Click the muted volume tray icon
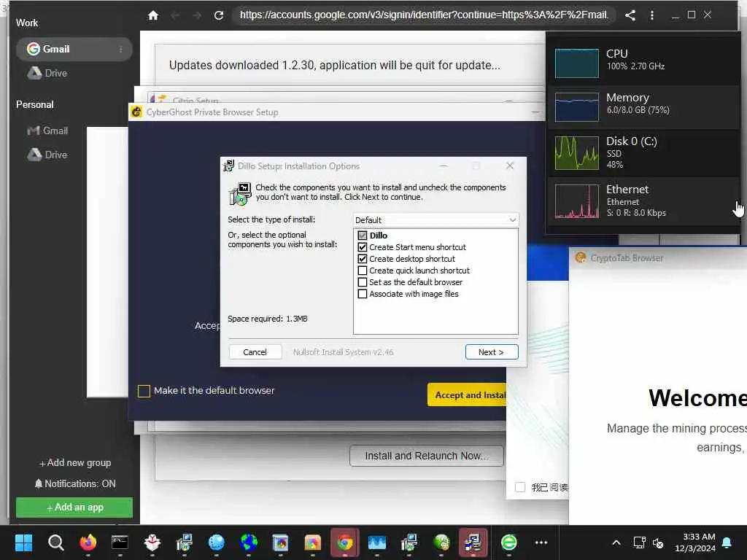The width and height of the screenshot is (747, 560). tap(658, 542)
